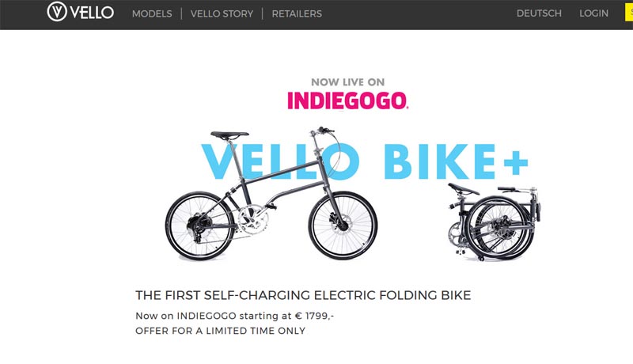Open the LOGIN link
This screenshot has width=633, height=364.
593,13
